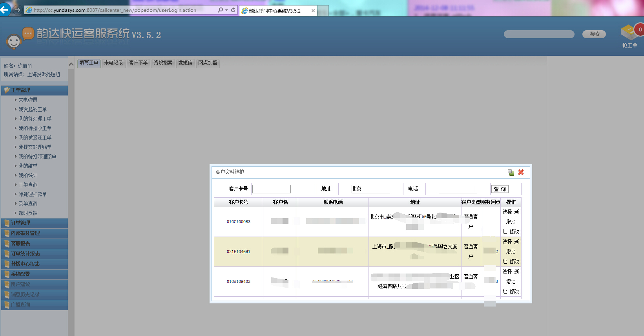This screenshot has width=644, height=336.
Task: Click the green maximize icon in 客户资料维护 dialog
Action: (x=511, y=172)
